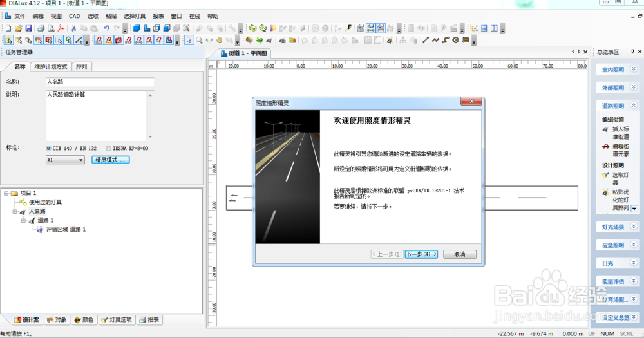Collapse the 道路照明 guide section

[x=634, y=105]
